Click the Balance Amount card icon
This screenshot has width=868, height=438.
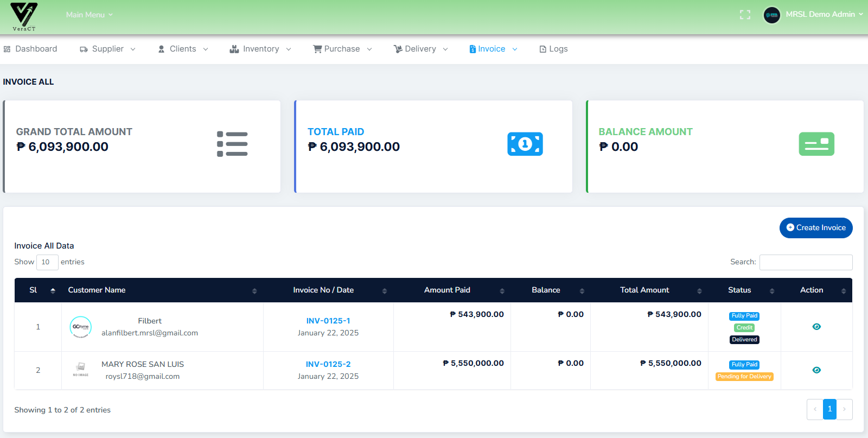point(816,144)
